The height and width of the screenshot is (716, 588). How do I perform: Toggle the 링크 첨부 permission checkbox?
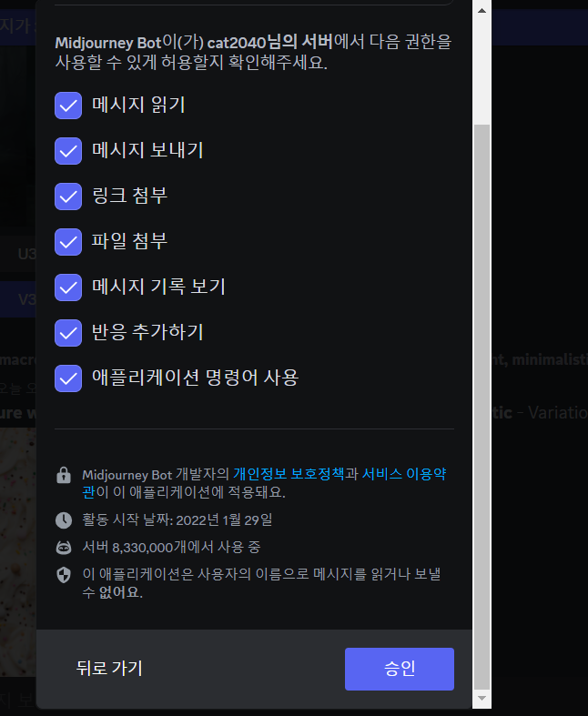(68, 197)
